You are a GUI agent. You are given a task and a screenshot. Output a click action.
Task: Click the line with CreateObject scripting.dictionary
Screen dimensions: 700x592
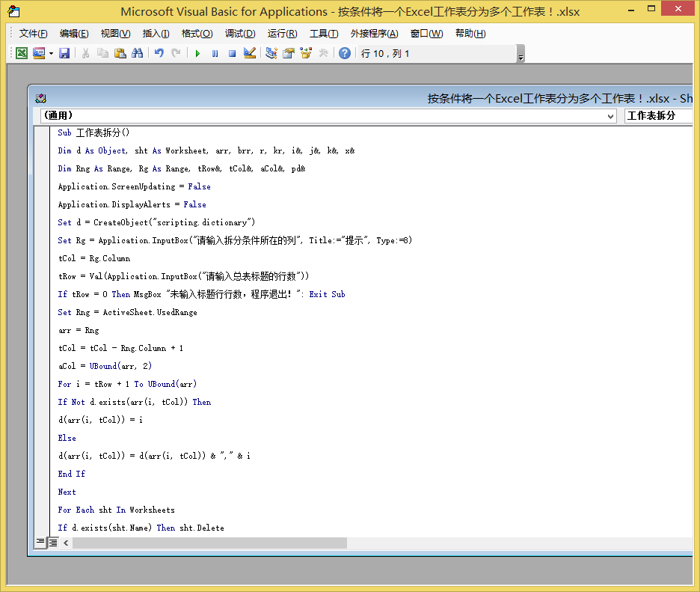156,222
